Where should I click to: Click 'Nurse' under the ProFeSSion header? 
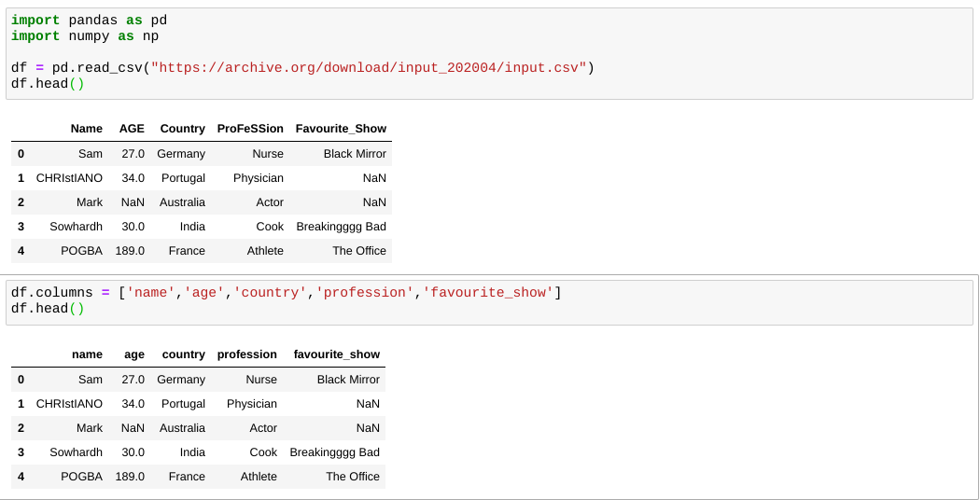click(268, 154)
